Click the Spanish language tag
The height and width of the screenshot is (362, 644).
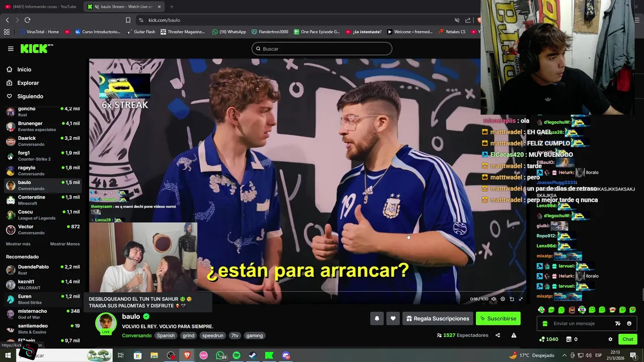pos(166,336)
